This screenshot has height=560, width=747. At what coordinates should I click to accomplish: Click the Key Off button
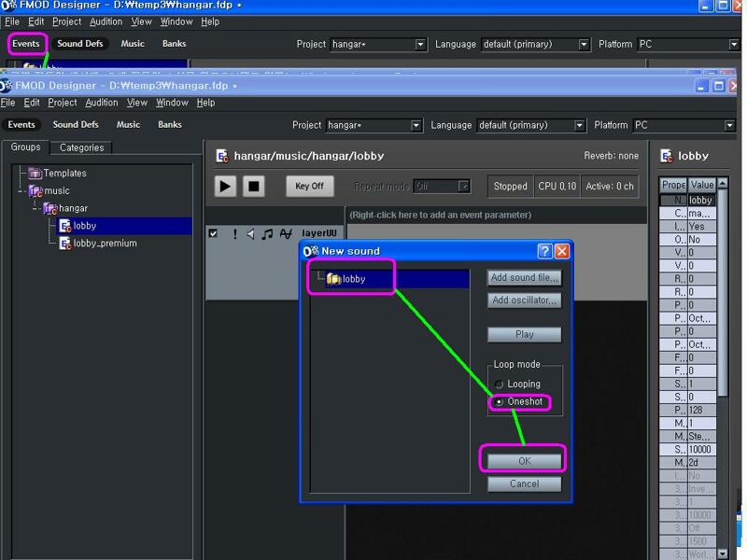(310, 186)
